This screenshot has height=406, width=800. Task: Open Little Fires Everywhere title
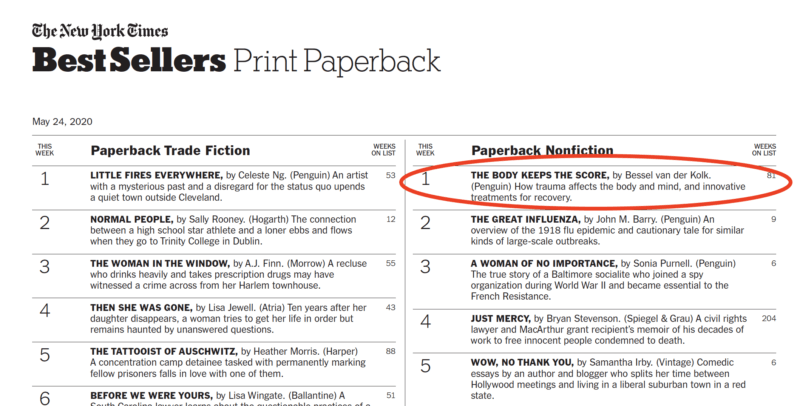pyautogui.click(x=156, y=175)
